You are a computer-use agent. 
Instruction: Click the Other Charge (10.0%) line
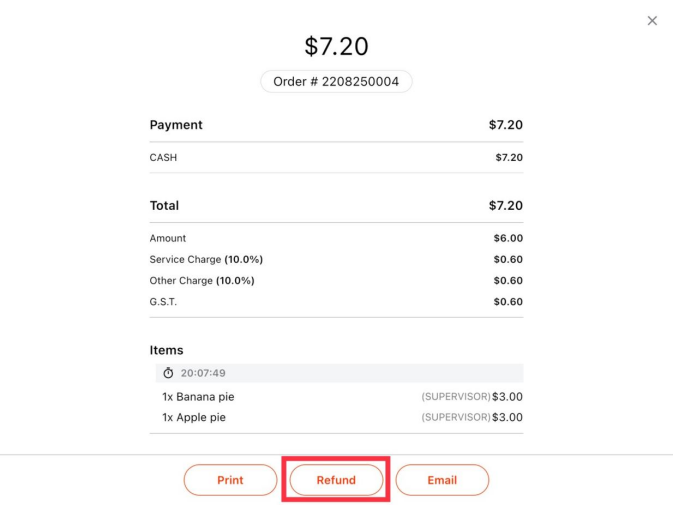(x=202, y=281)
